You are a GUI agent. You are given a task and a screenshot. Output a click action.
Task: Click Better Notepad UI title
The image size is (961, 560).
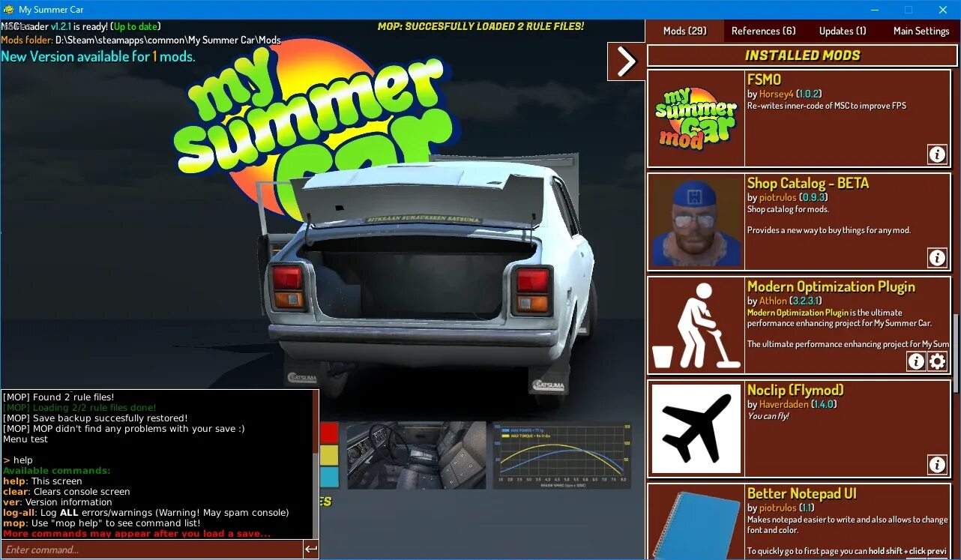(x=801, y=493)
